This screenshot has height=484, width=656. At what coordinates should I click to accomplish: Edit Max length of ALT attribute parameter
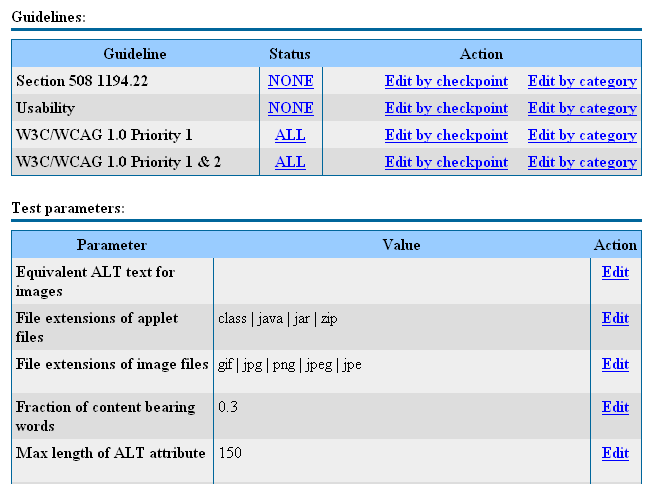pyautogui.click(x=615, y=453)
